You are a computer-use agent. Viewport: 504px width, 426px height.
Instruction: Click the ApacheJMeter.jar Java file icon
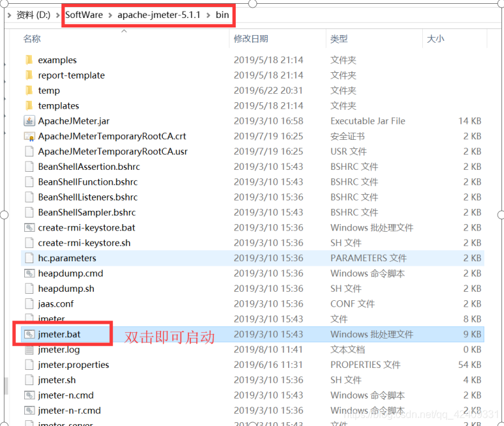pyautogui.click(x=29, y=121)
